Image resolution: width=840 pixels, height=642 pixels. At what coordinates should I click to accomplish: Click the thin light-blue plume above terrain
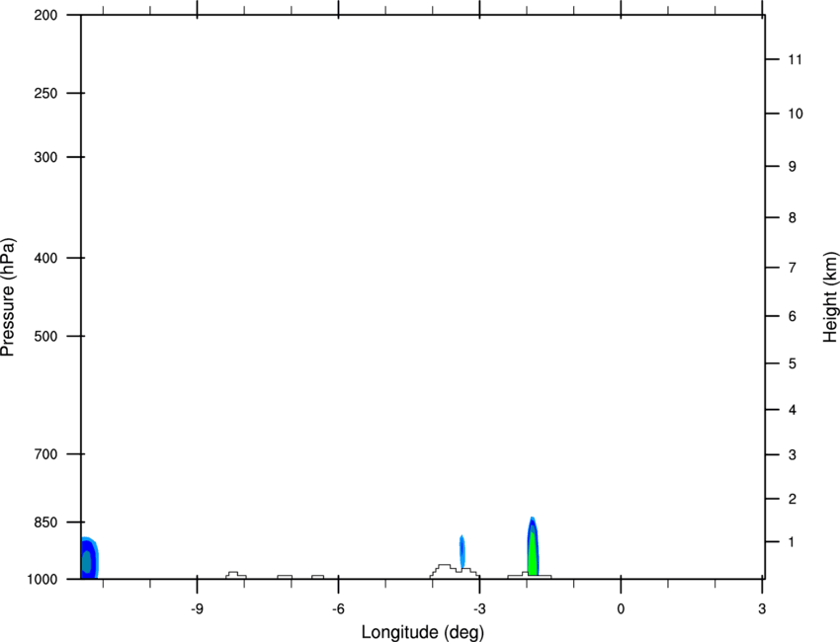click(462, 551)
